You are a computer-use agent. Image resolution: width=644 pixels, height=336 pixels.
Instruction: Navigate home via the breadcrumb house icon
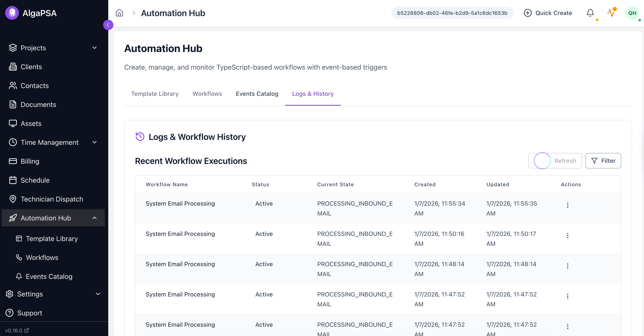coord(119,13)
